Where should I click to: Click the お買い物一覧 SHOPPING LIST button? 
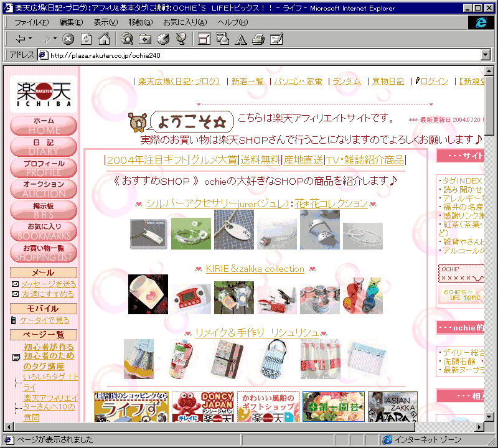(44, 253)
